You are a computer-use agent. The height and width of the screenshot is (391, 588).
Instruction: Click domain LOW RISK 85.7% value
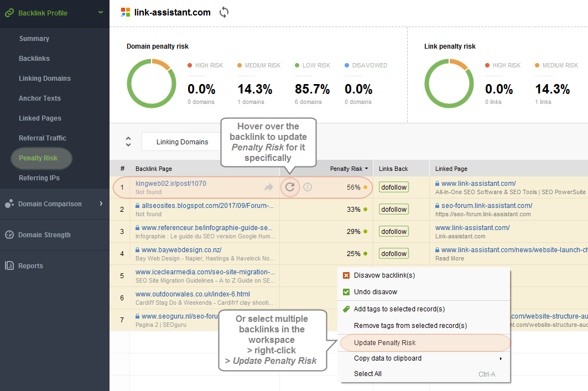click(312, 89)
